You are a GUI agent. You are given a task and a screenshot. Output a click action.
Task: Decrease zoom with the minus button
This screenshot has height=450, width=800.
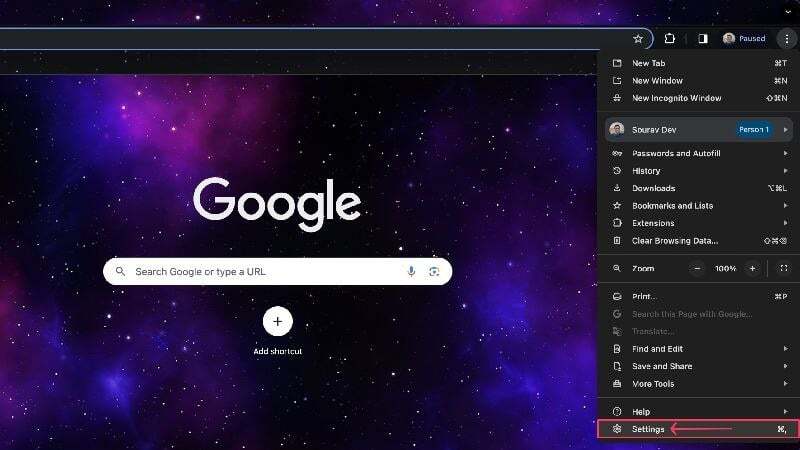pos(697,268)
